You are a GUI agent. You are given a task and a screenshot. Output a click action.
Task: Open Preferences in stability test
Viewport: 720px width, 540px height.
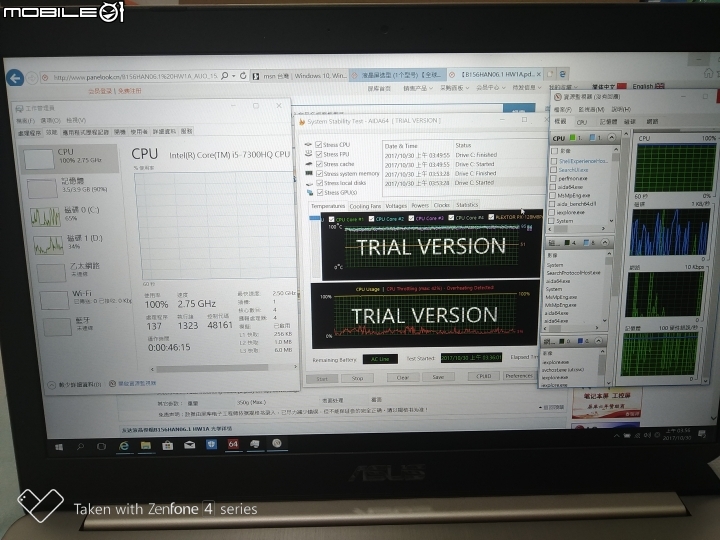519,376
